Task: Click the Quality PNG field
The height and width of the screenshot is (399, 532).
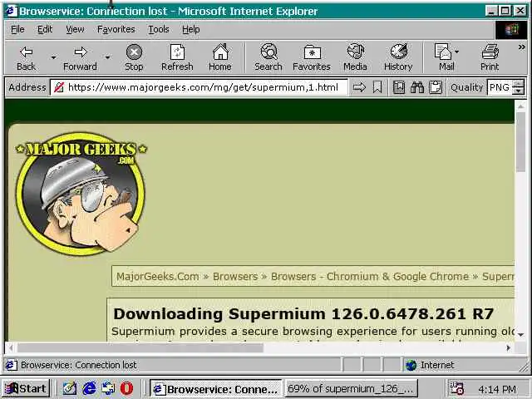Action: pyautogui.click(x=500, y=87)
